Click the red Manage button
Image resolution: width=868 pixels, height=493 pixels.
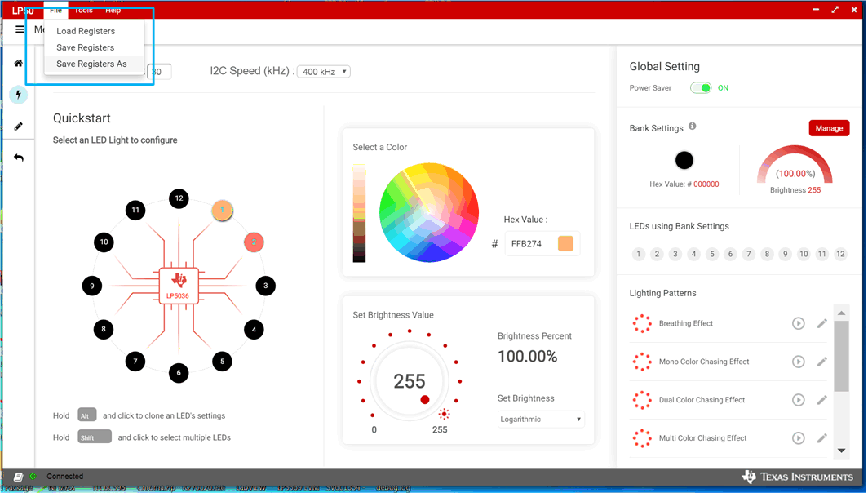pos(829,128)
